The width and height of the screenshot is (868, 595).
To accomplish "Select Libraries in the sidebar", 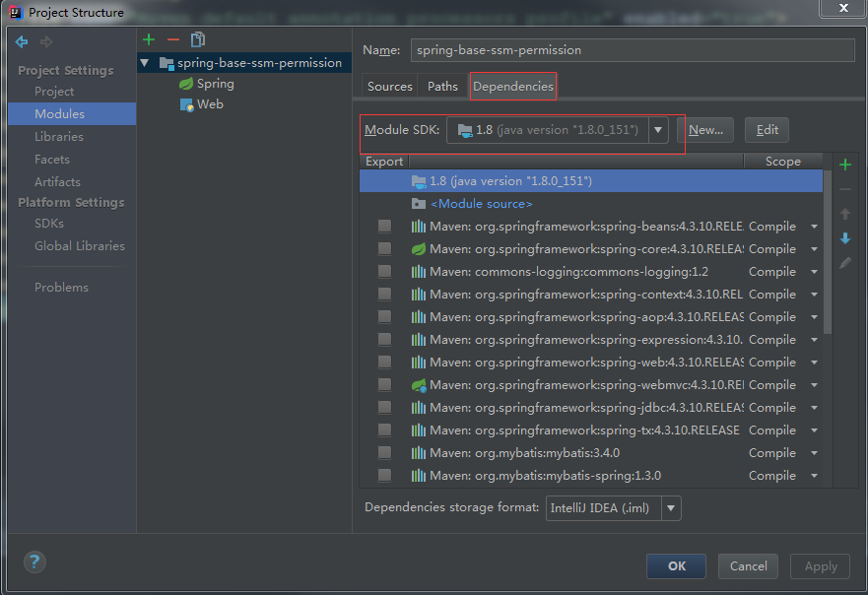I will (x=59, y=137).
